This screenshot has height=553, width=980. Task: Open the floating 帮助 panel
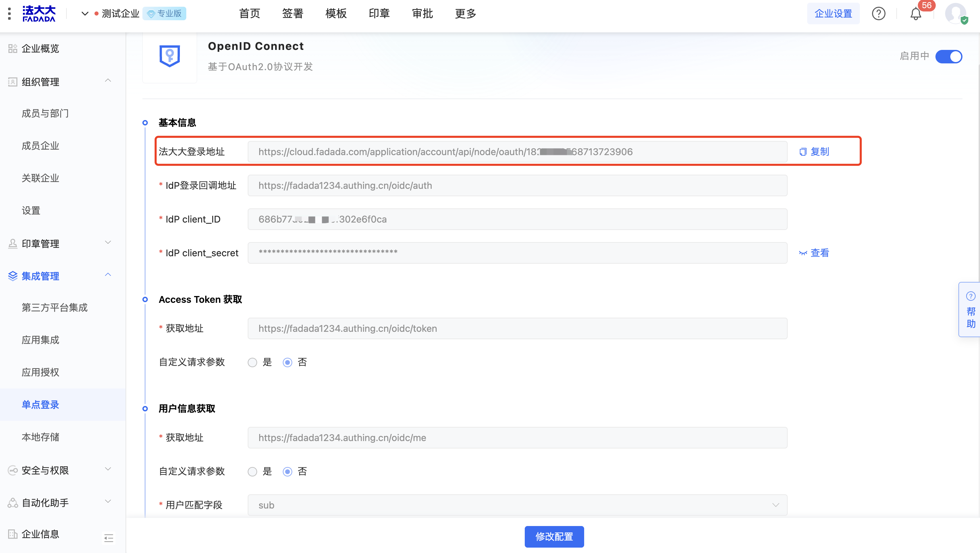click(x=970, y=309)
